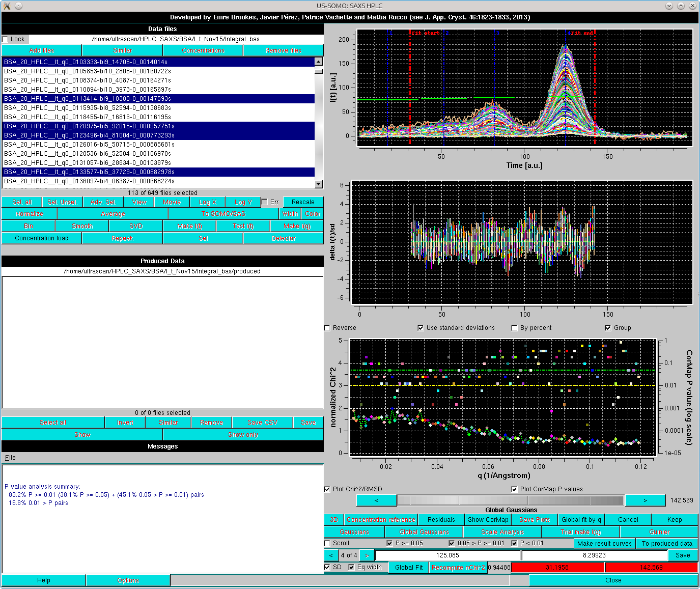
Task: Click the Make I(q) button in data panel
Action: click(297, 226)
